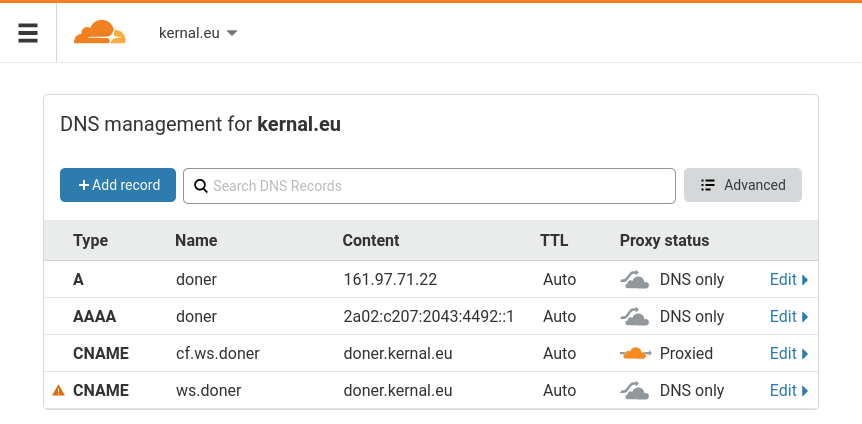862x424 pixels.
Task: Click the Name column header
Action: coord(196,241)
